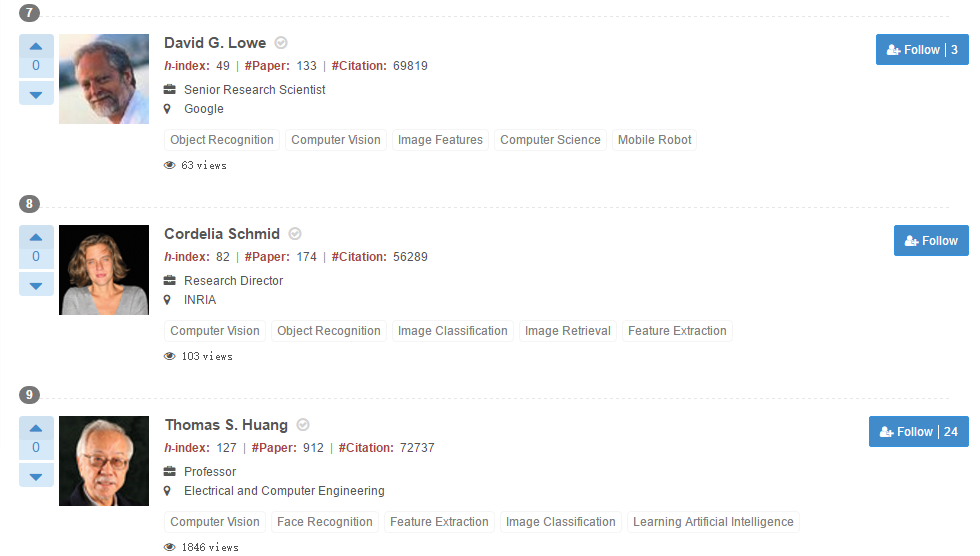The height and width of the screenshot is (556, 980).
Task: Open Cordelia Schmid's profile photo
Action: (x=104, y=270)
